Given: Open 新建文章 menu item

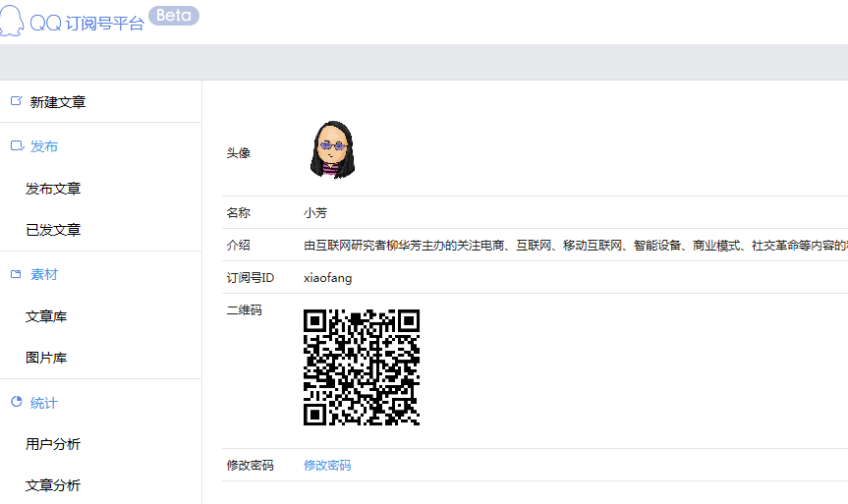Looking at the screenshot, I should (x=58, y=102).
